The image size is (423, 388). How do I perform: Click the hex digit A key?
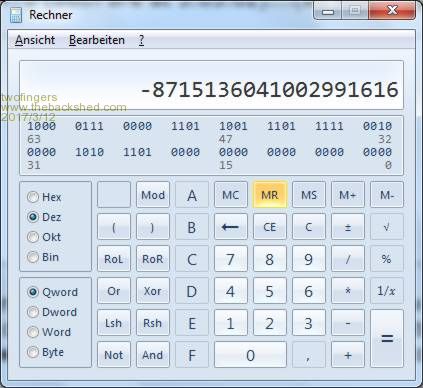tap(192, 195)
